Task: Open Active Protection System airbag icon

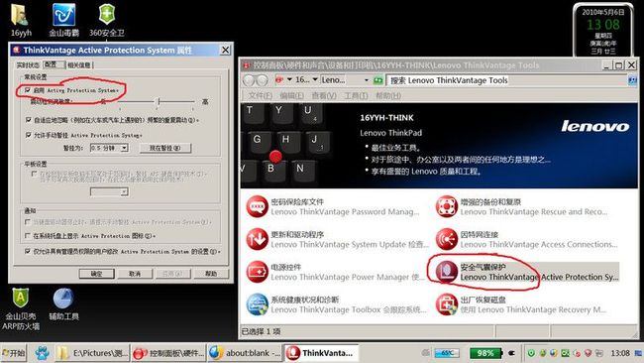Action: (447, 272)
